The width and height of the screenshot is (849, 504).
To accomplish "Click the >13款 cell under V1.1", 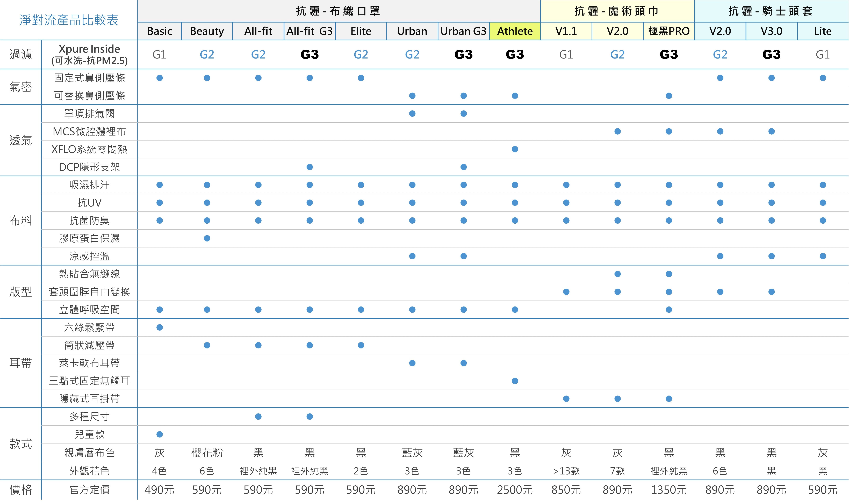I will [x=566, y=471].
